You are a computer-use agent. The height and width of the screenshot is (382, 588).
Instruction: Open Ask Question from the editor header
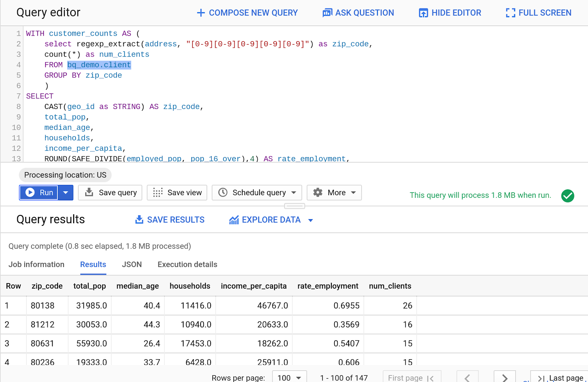click(x=358, y=13)
